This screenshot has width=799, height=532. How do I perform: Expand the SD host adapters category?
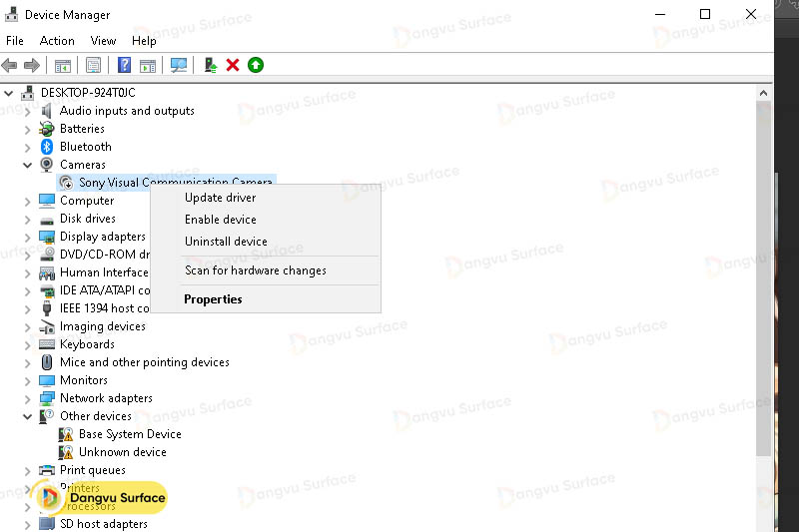click(28, 524)
